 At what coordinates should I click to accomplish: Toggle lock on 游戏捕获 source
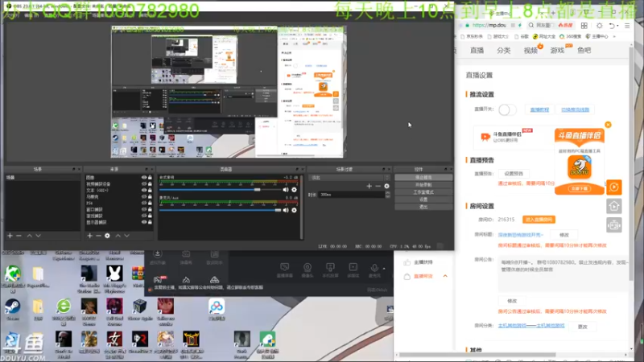(150, 216)
